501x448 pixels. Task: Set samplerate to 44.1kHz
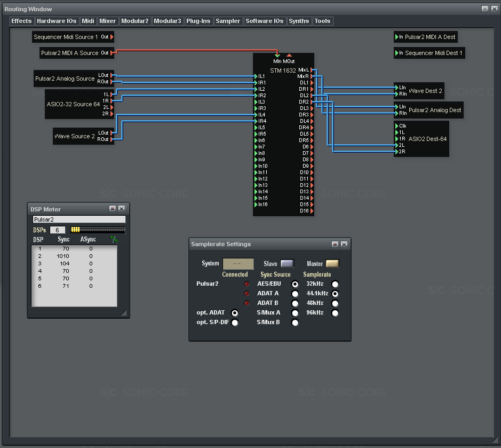tap(335, 294)
